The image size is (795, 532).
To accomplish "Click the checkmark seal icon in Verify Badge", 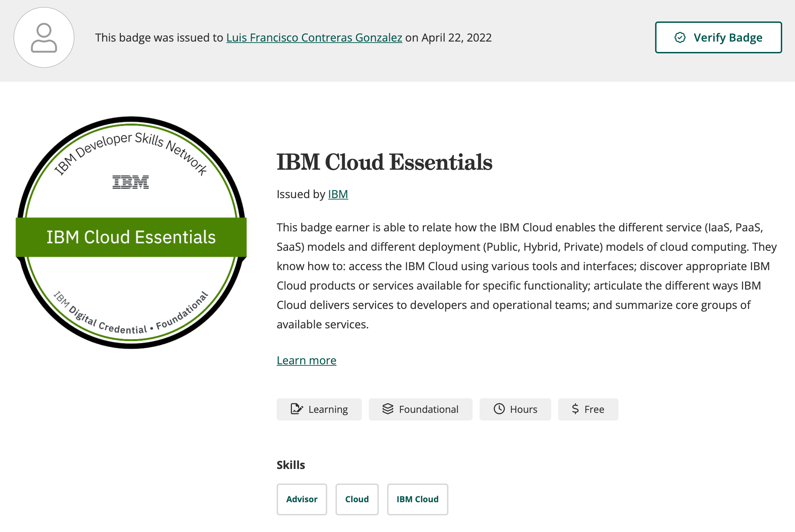I will click(680, 37).
